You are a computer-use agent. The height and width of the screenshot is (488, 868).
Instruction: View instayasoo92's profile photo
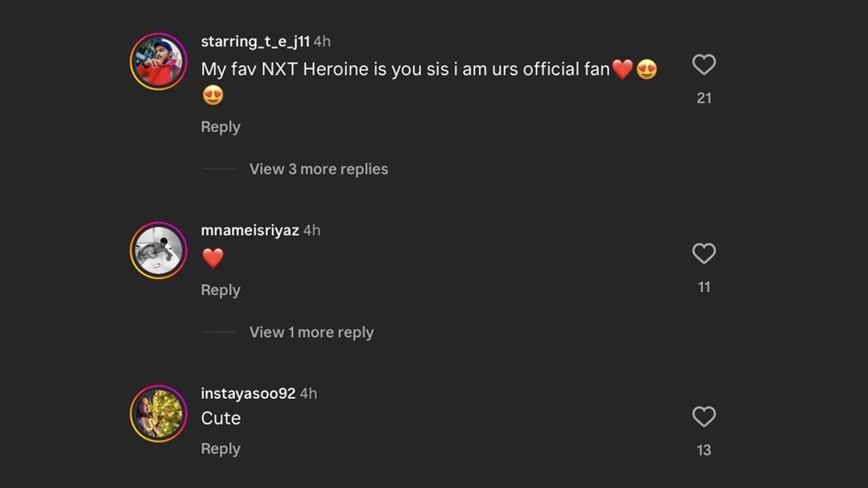tap(158, 414)
